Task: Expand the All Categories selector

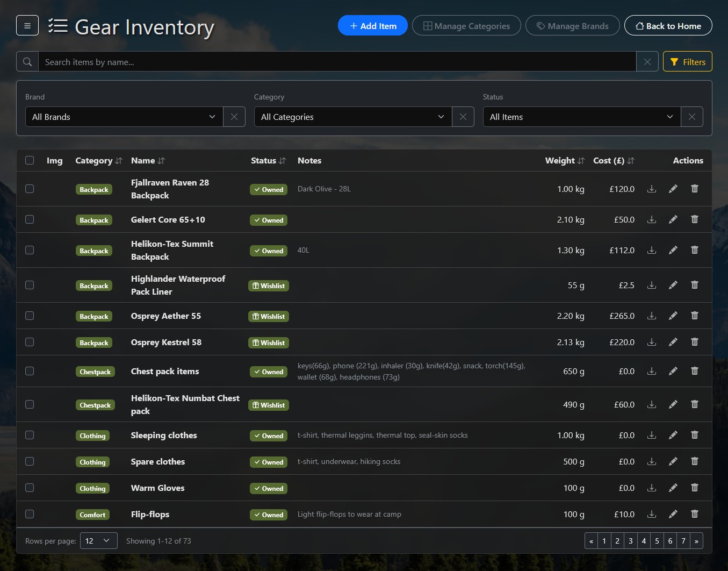Action: click(352, 117)
